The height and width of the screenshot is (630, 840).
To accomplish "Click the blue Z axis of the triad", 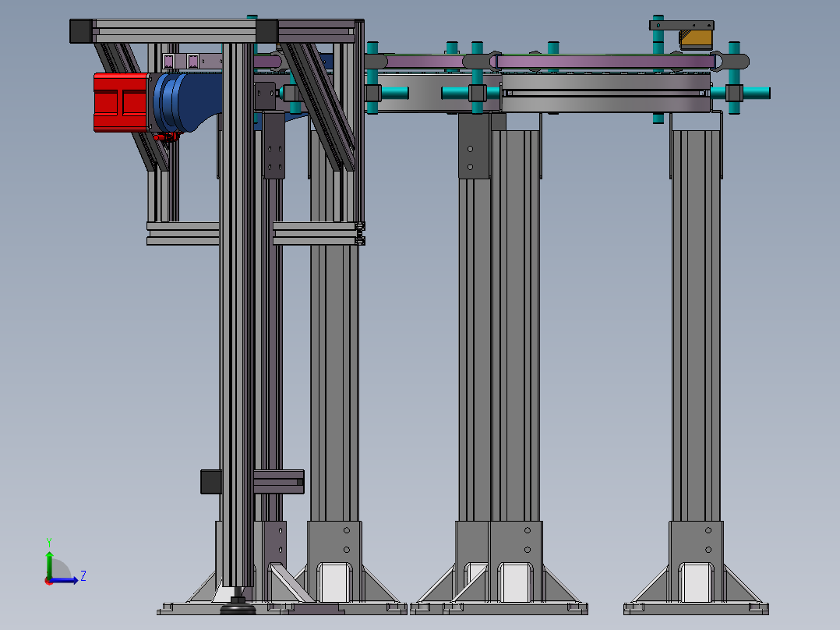I will (x=64, y=580).
